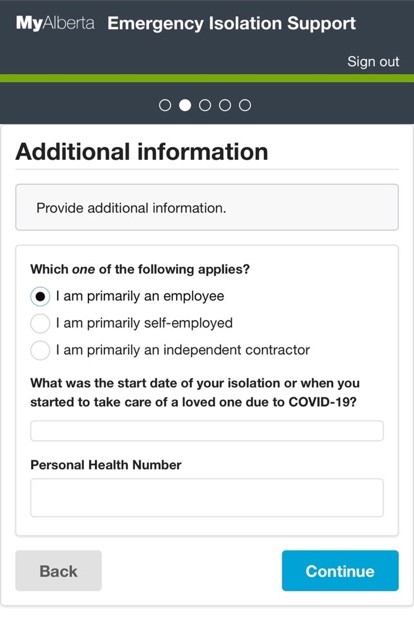The image size is (414, 619).
Task: Click the 'Personal Health Number' label
Action: click(x=106, y=465)
